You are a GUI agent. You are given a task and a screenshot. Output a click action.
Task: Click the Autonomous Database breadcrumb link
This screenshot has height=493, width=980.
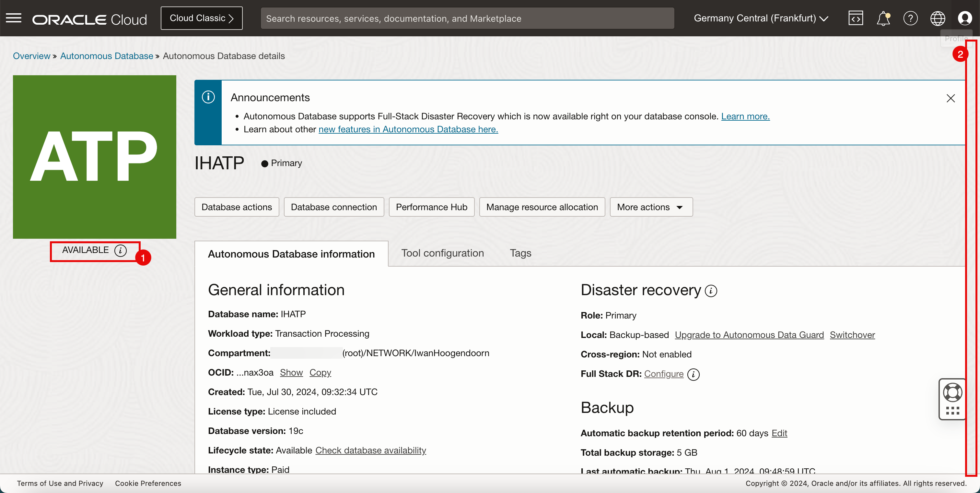107,56
